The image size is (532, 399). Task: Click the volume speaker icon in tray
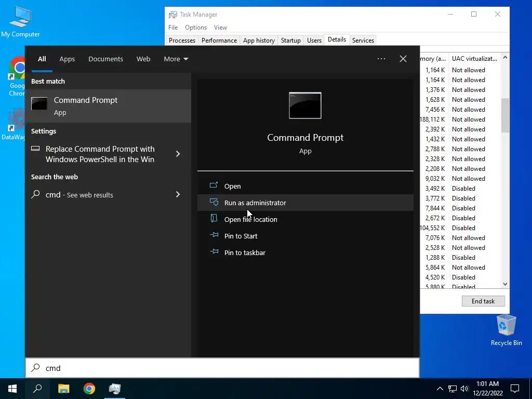pyautogui.click(x=464, y=389)
